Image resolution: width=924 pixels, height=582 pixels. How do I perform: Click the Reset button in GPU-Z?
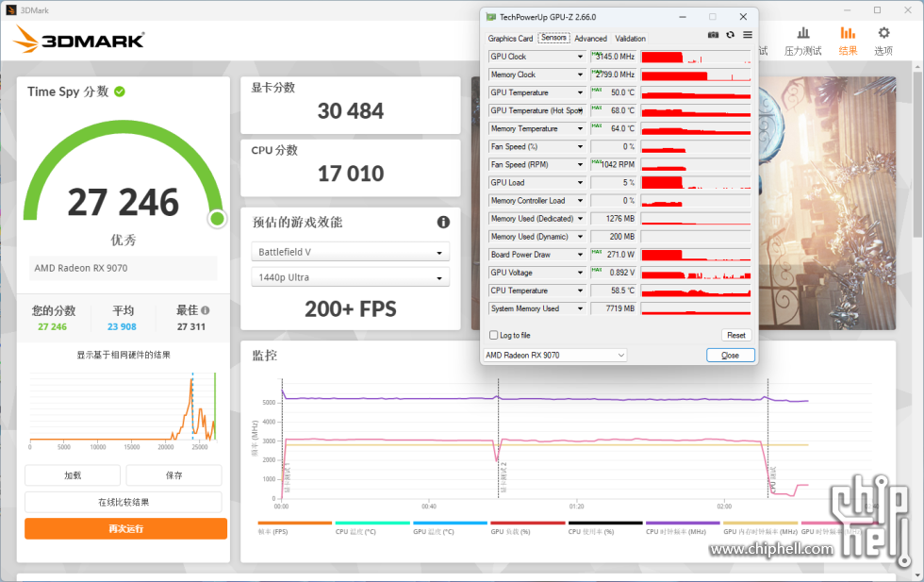(x=736, y=335)
